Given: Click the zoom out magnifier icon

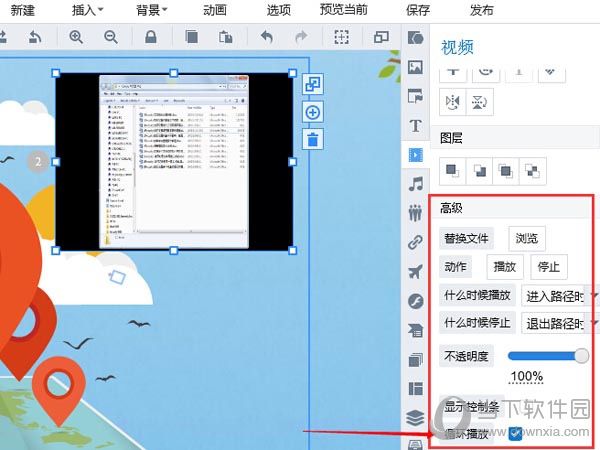Looking at the screenshot, I should coord(110,37).
